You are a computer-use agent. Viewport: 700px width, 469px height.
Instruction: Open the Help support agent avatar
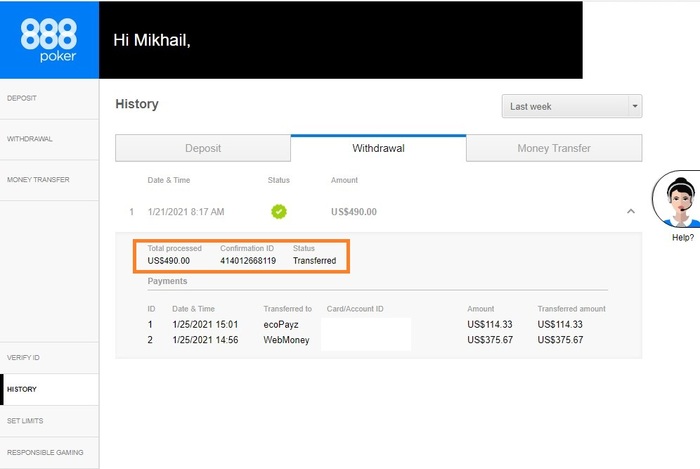[678, 199]
